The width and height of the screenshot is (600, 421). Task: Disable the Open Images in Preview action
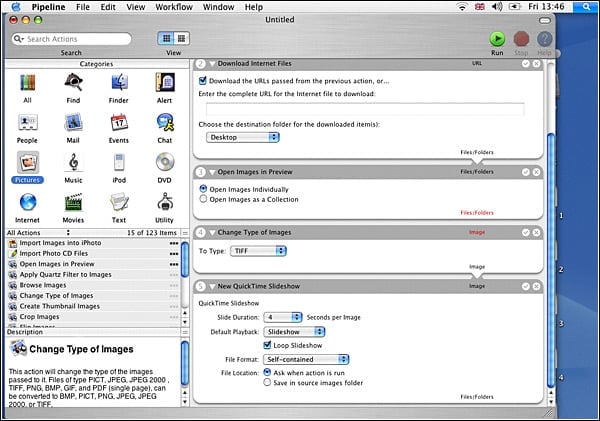pyautogui.click(x=526, y=172)
